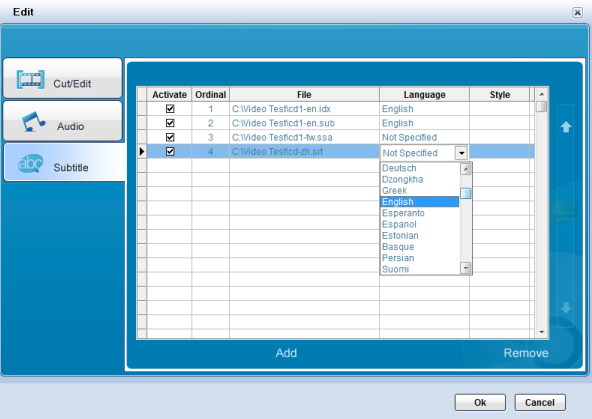Viewport: 592px width, 419px height.
Task: Click the row pointer arrow for row 4
Action: pyautogui.click(x=142, y=151)
